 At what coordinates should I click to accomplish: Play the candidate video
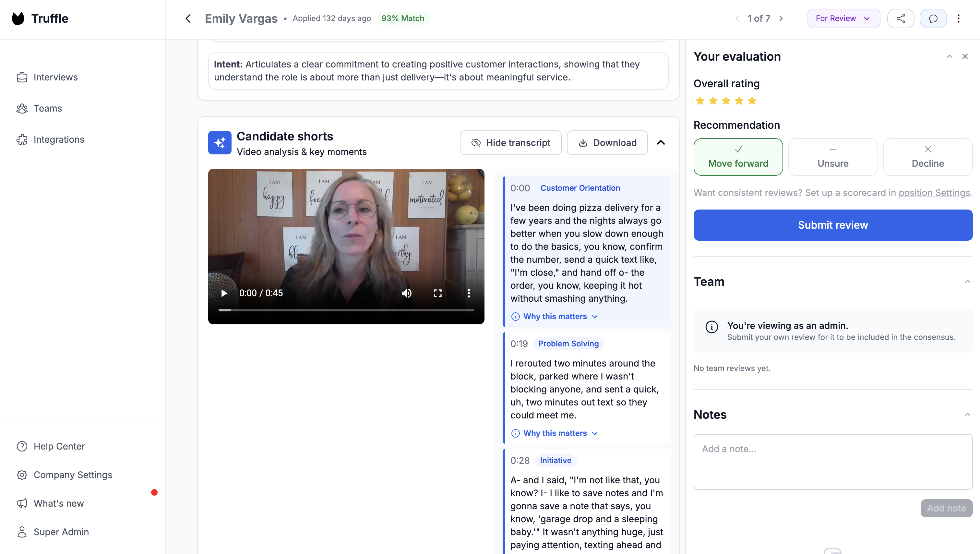pyautogui.click(x=224, y=293)
